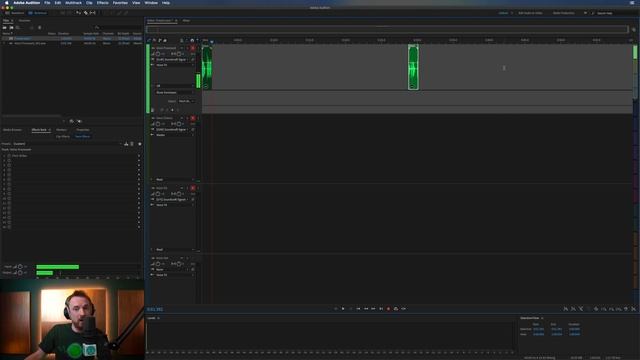Open the Effects menu
This screenshot has height=360, width=640.
(102, 3)
